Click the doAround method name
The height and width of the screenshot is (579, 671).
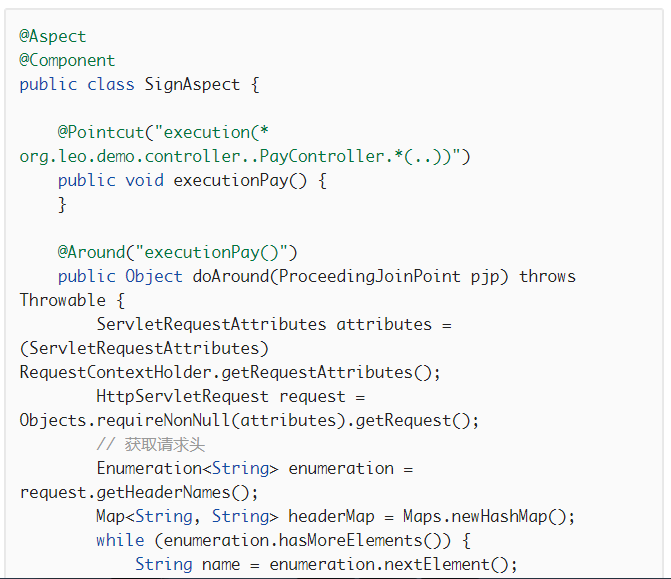pyautogui.click(x=231, y=276)
